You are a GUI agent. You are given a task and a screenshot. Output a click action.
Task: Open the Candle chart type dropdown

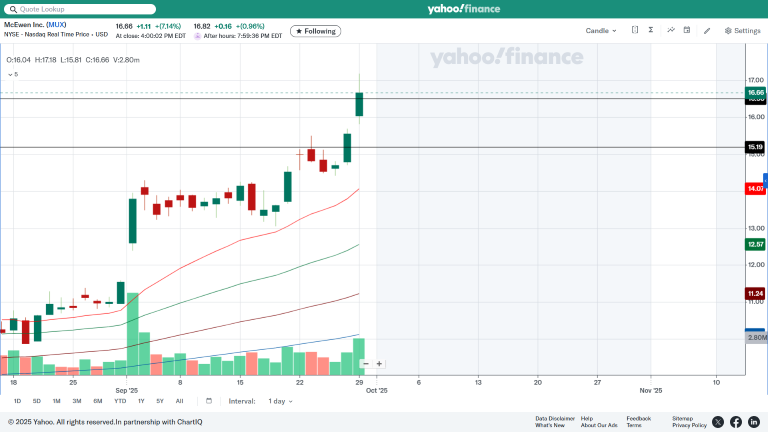pyautogui.click(x=600, y=30)
